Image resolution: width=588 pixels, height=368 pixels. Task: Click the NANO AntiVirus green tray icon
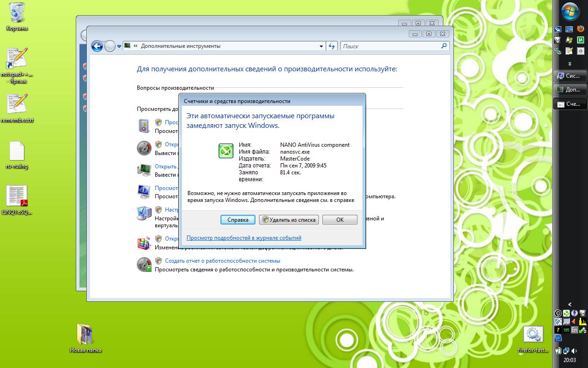[566, 314]
